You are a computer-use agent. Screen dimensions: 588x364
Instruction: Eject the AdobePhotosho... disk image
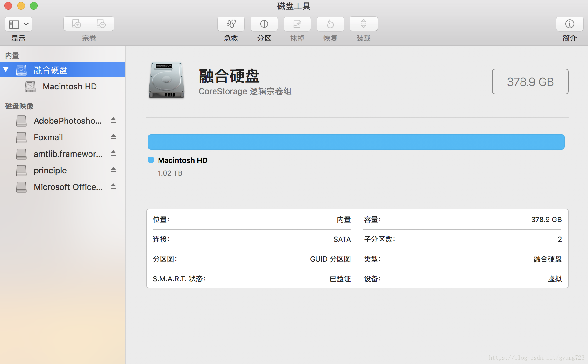tap(113, 120)
